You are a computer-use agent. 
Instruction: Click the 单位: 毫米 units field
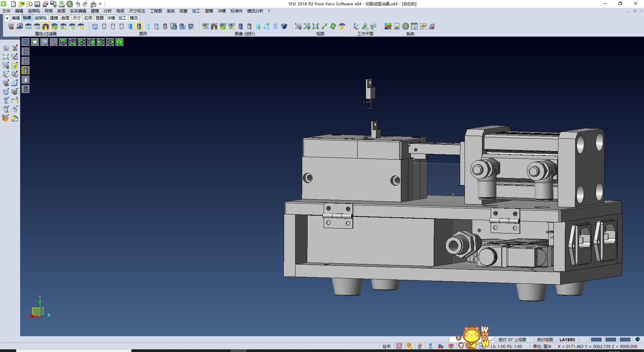[542, 346]
